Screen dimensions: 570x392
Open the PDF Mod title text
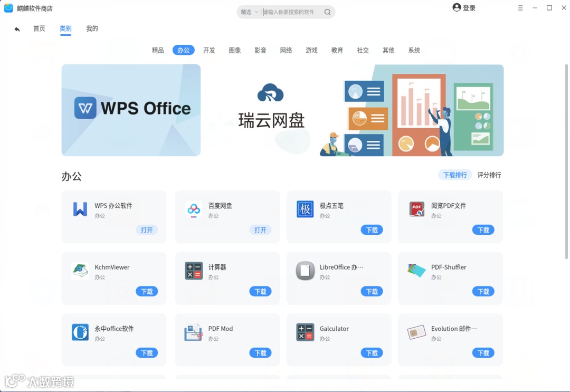pyautogui.click(x=220, y=328)
